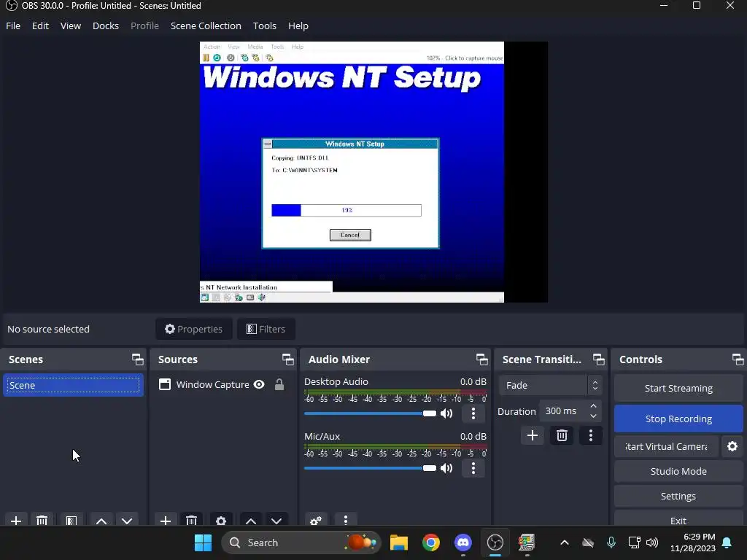Click the source Filters button
Image resolution: width=747 pixels, height=560 pixels.
(x=266, y=329)
